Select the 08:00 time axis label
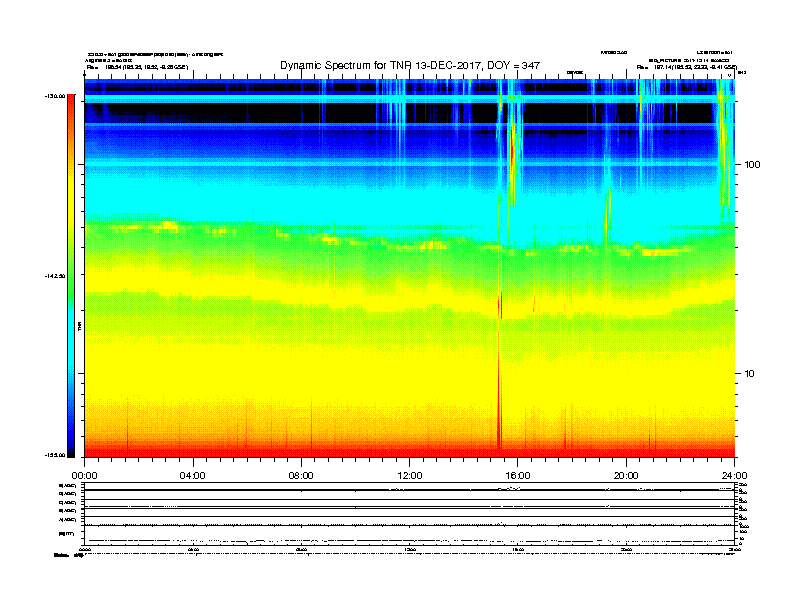 click(301, 475)
